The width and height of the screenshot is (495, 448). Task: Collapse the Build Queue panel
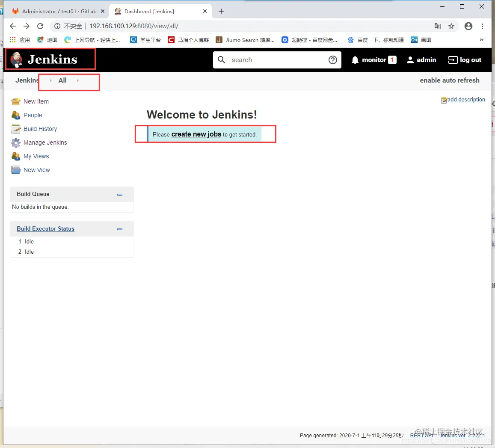[120, 195]
